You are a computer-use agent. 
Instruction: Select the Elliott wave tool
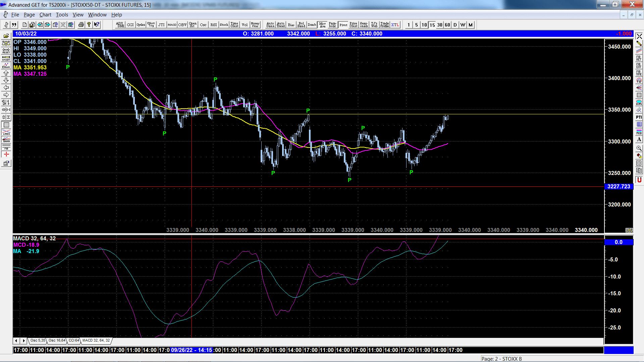pos(6,65)
